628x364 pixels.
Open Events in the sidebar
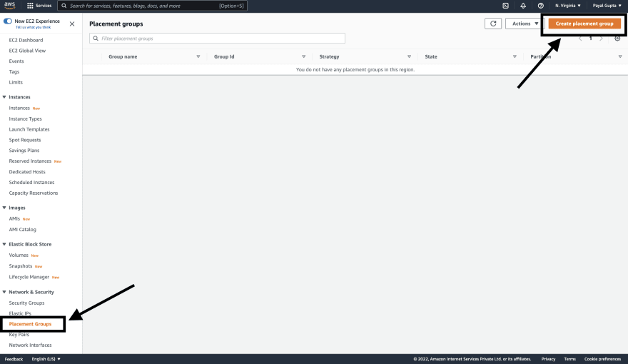(x=16, y=61)
